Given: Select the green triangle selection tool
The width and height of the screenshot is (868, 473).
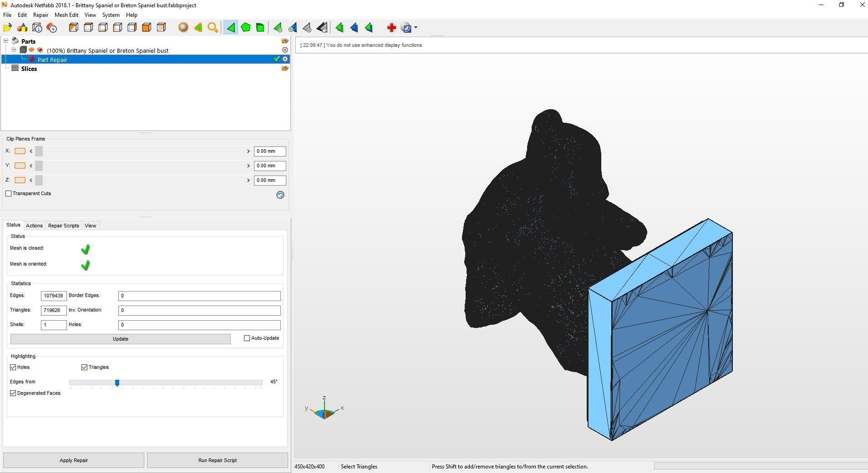Looking at the screenshot, I should [x=231, y=28].
